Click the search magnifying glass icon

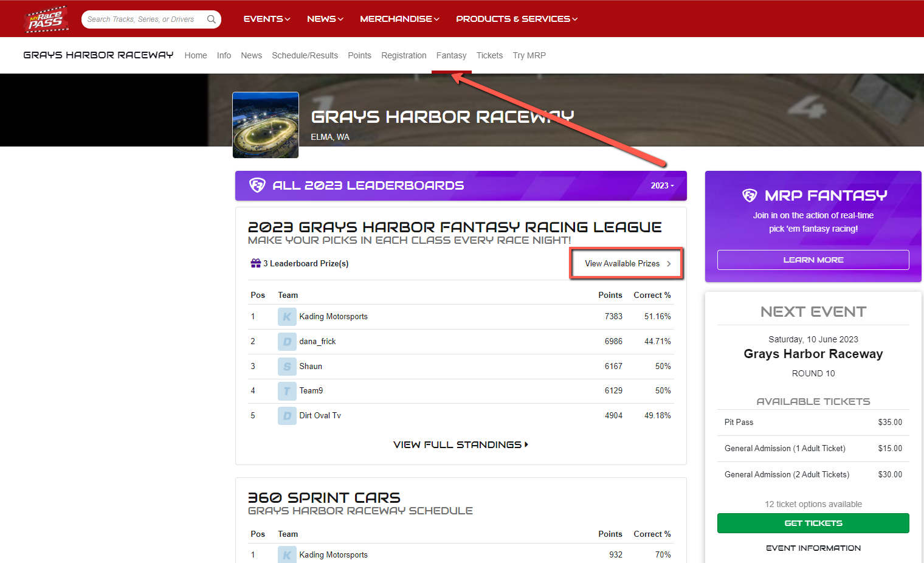(x=211, y=19)
